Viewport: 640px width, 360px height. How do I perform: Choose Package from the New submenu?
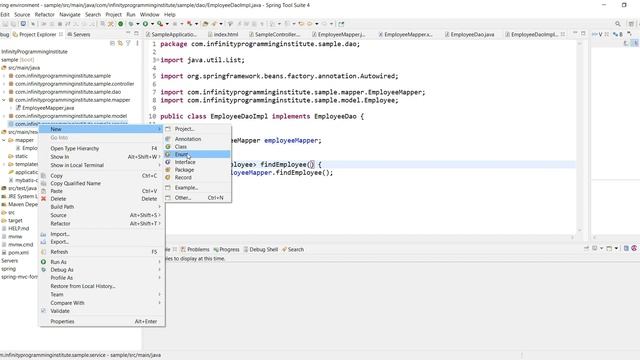coord(197,170)
